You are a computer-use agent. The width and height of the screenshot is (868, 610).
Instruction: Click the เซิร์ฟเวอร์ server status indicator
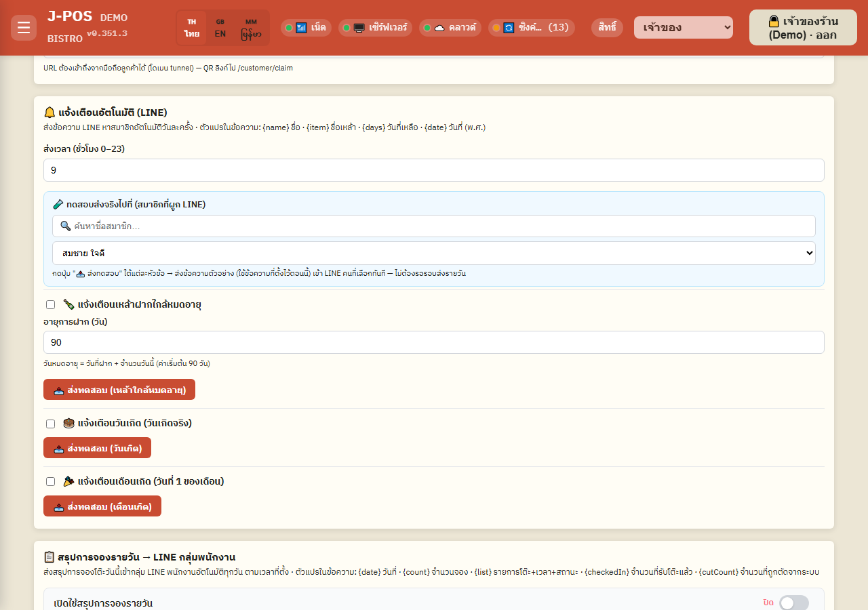coord(375,28)
